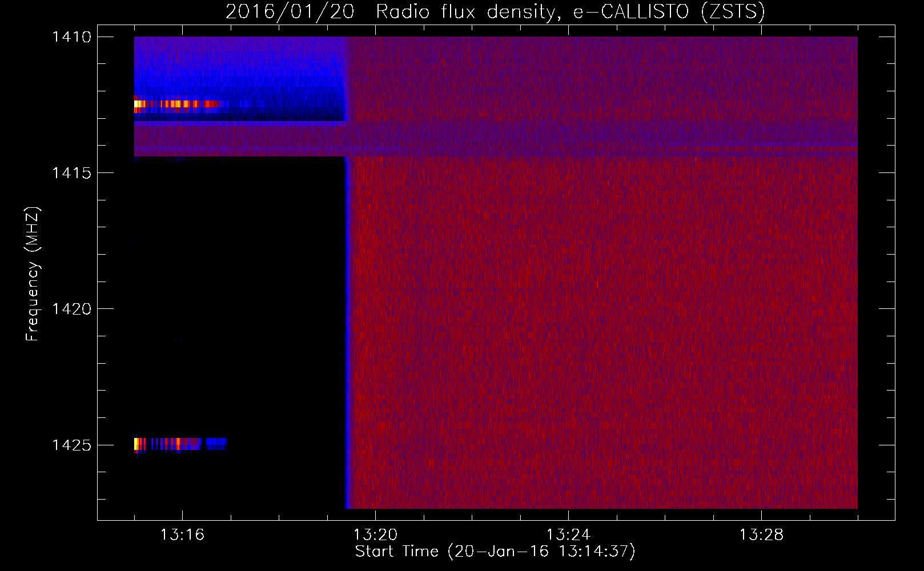The width and height of the screenshot is (924, 571).
Task: Click the bright yellow burst at 1425 MHz
Action: click(137, 444)
